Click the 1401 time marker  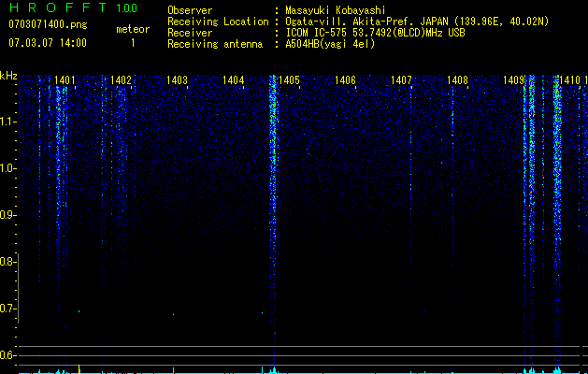pyautogui.click(x=65, y=80)
